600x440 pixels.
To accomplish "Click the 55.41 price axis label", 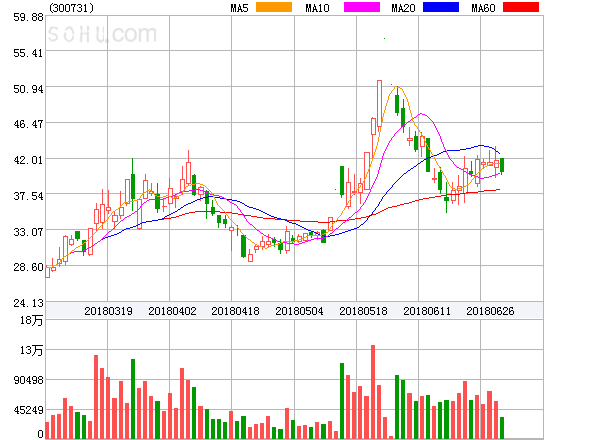I will point(28,53).
